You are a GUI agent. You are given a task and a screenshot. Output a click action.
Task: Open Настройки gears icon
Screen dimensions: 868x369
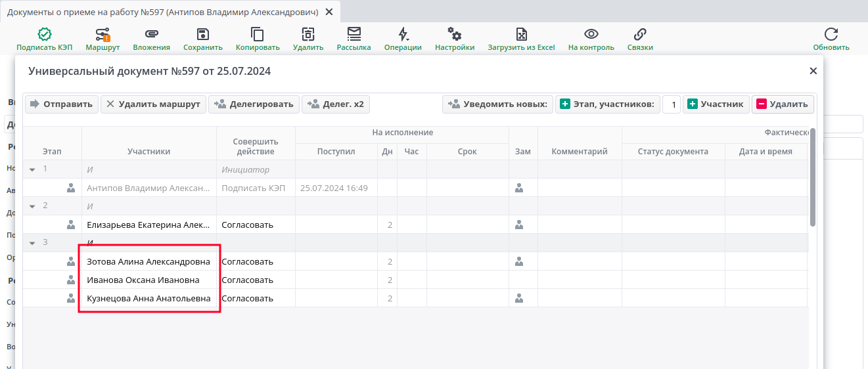click(454, 35)
